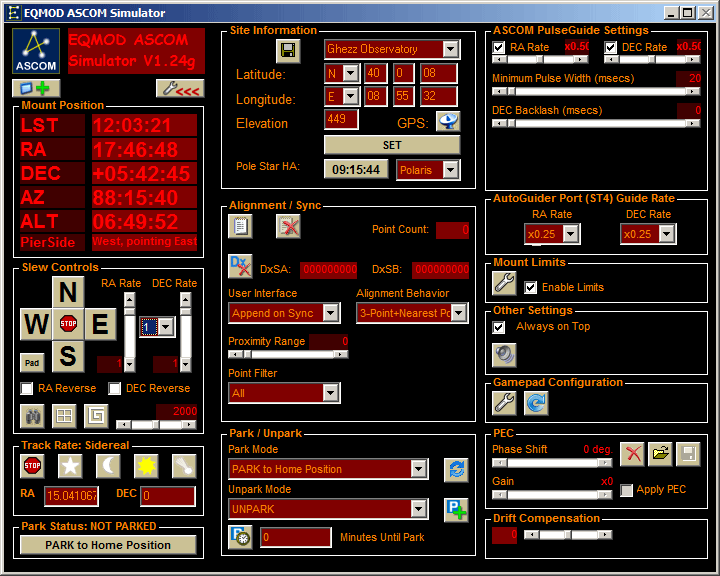Click the timed park P clock icon

pyautogui.click(x=240, y=537)
